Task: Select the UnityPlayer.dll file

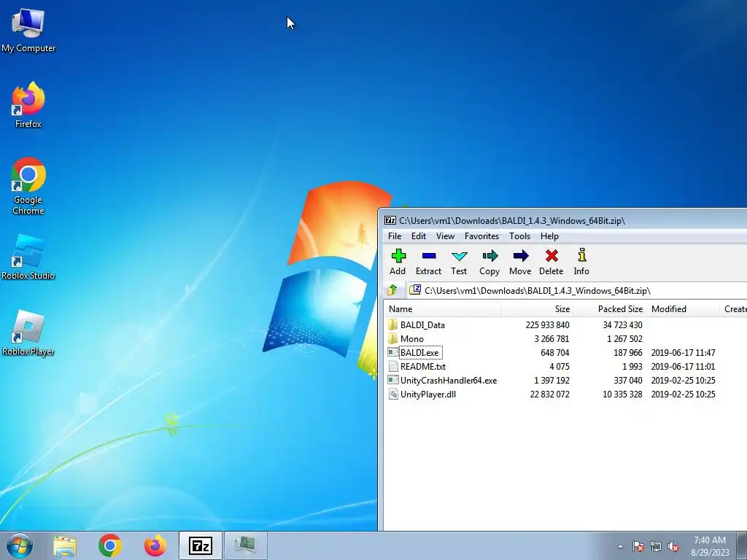Action: tap(427, 394)
